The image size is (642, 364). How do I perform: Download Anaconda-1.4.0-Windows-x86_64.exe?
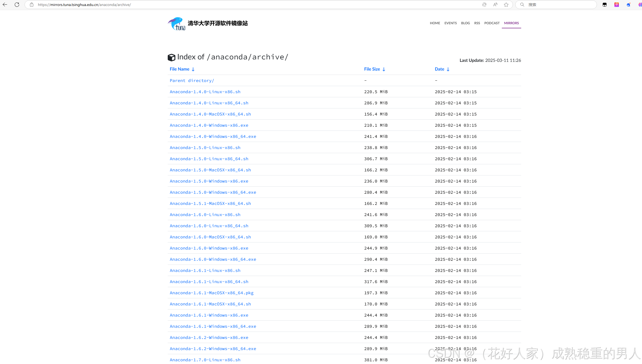pyautogui.click(x=213, y=136)
